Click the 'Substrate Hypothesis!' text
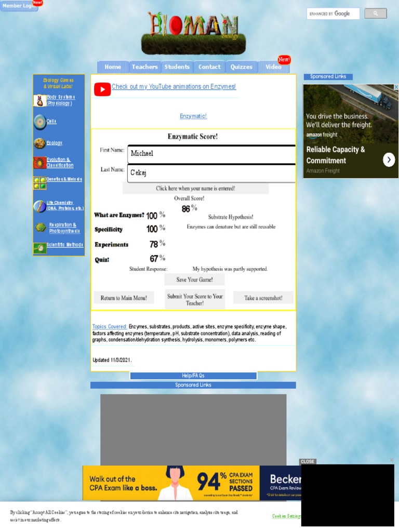Image resolution: width=399 pixels, height=532 pixels. pos(231,217)
